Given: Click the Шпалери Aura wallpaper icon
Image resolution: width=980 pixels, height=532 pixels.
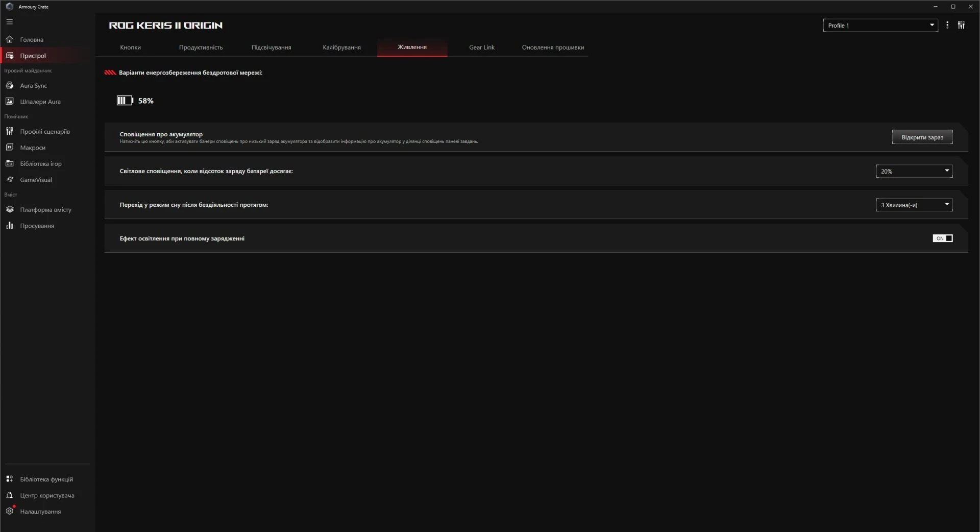Looking at the screenshot, I should point(9,102).
